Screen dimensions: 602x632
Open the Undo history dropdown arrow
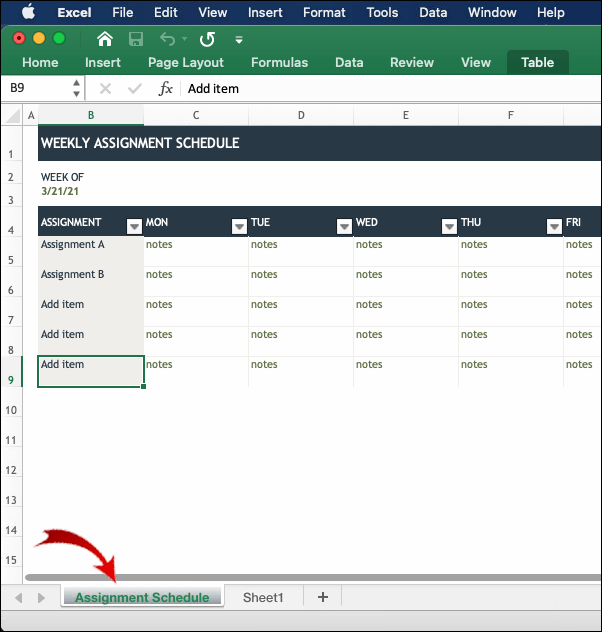(x=185, y=39)
